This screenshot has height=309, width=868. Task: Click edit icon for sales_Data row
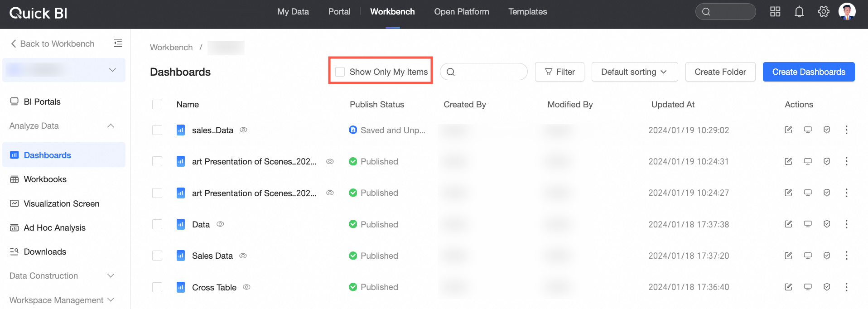(788, 130)
